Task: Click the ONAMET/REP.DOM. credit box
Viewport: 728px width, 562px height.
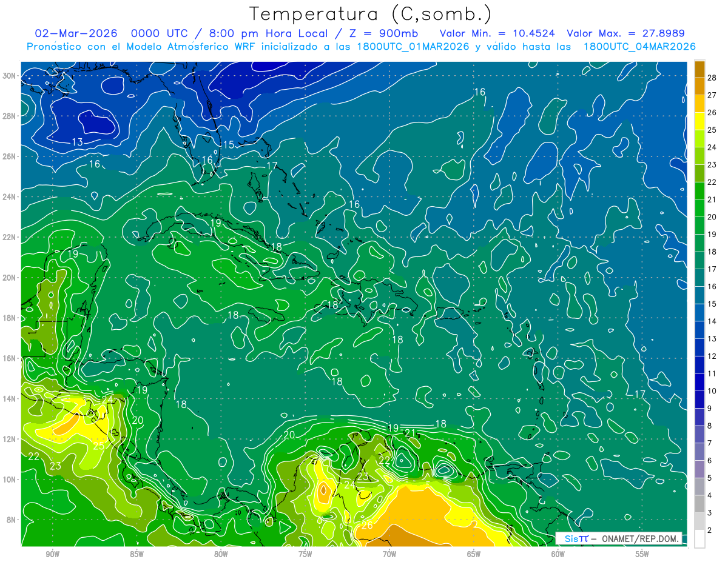Action: (x=618, y=538)
